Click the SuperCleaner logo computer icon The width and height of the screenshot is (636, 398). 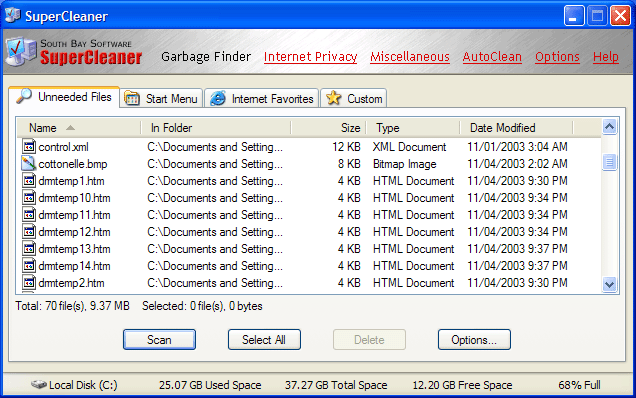pos(20,52)
